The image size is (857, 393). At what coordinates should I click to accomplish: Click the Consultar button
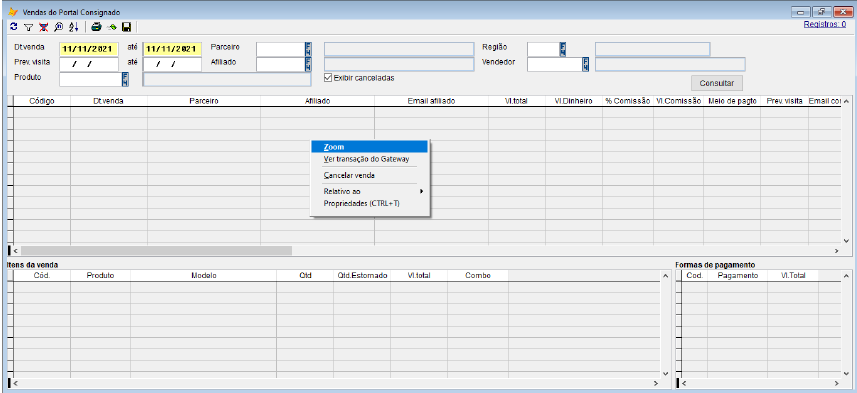[717, 83]
